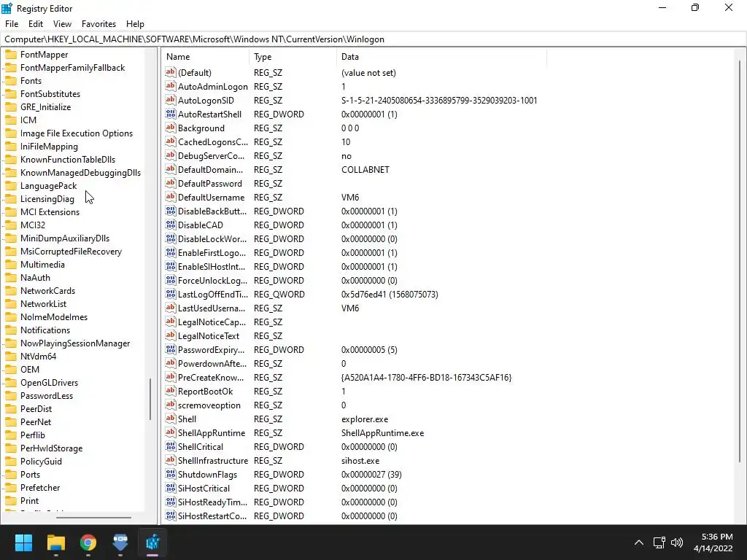Click string icon of AutoAdminLogon value
747x560 pixels.
coord(171,86)
